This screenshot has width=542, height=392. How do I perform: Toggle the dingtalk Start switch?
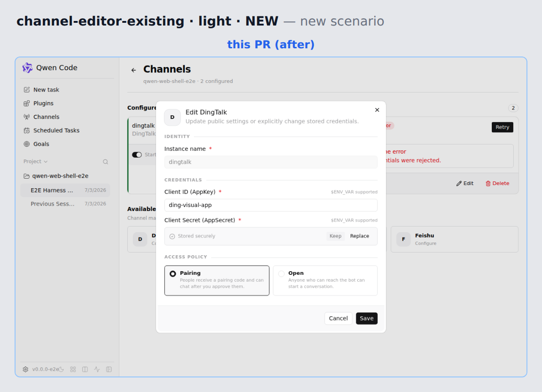[x=137, y=155]
